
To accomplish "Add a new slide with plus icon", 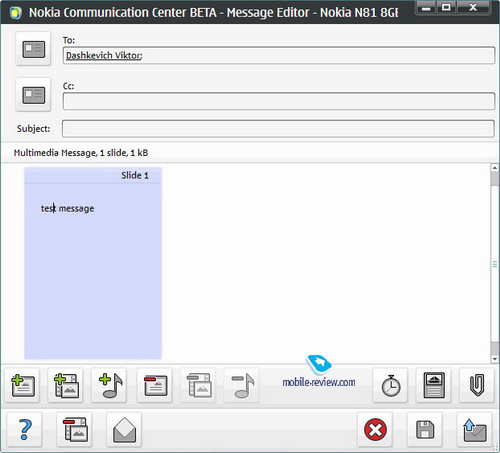I will [23, 385].
